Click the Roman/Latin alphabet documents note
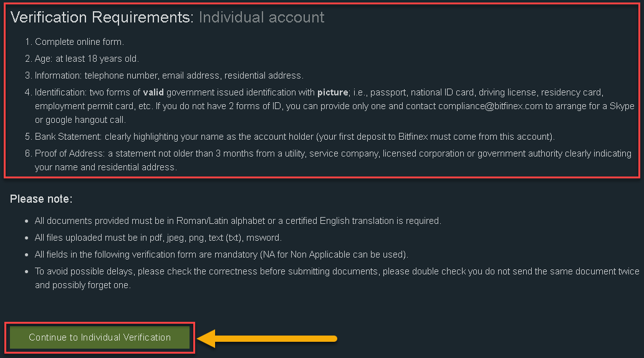Screen dimensions: 644x358 click(238, 221)
